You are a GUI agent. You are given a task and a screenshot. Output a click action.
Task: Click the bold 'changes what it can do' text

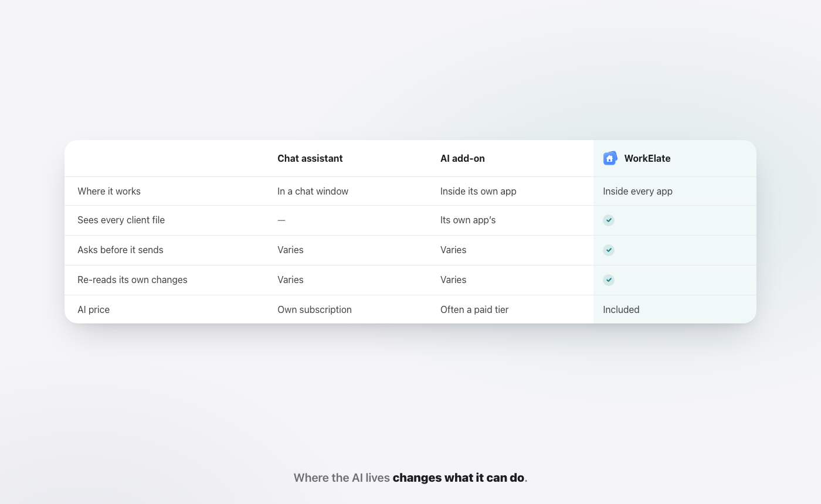click(459, 478)
